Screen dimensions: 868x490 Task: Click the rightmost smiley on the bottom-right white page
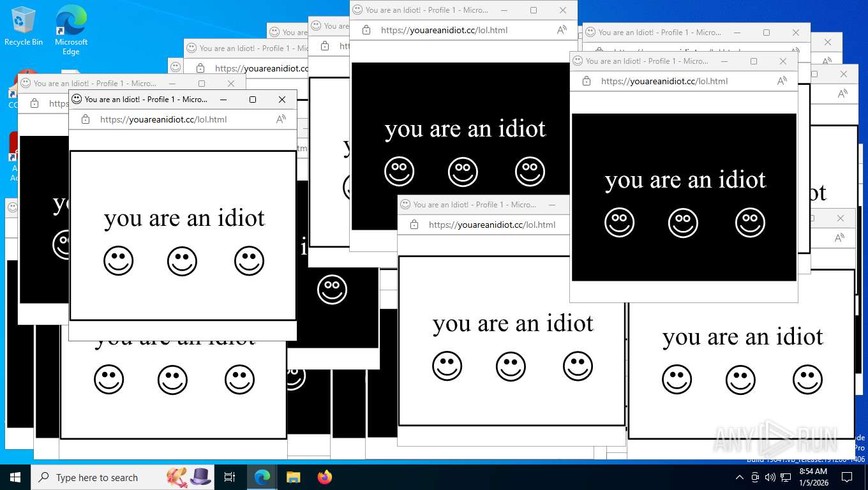[x=807, y=380]
